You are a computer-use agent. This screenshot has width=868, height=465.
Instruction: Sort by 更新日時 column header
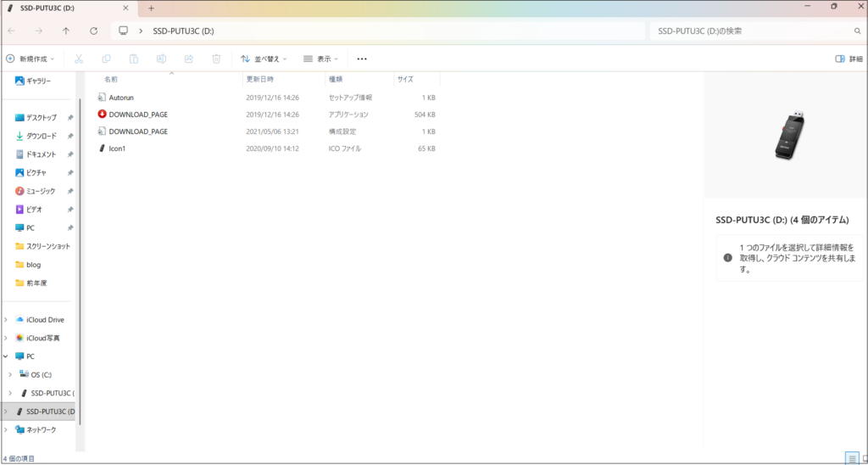click(260, 79)
